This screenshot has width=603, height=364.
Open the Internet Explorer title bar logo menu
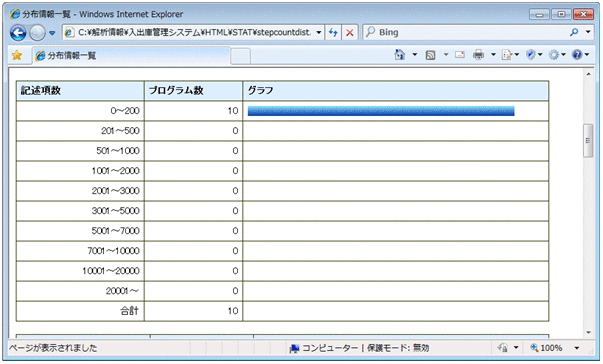(x=15, y=14)
